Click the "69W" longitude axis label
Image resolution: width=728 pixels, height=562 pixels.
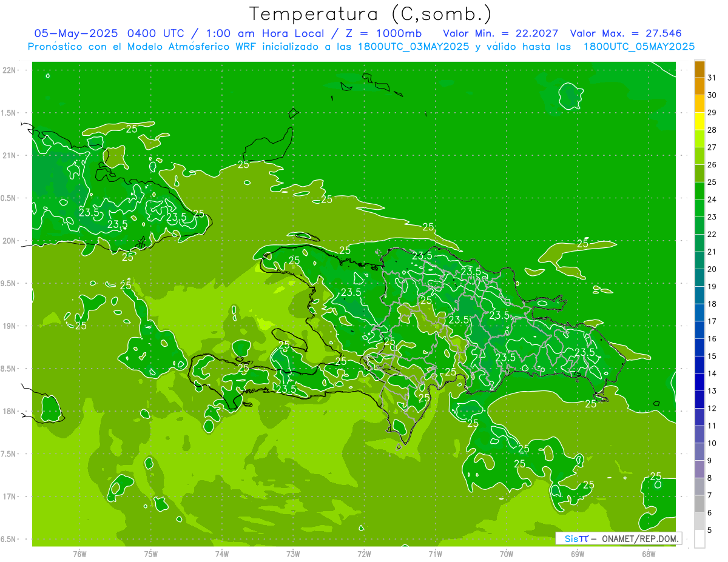click(x=578, y=554)
